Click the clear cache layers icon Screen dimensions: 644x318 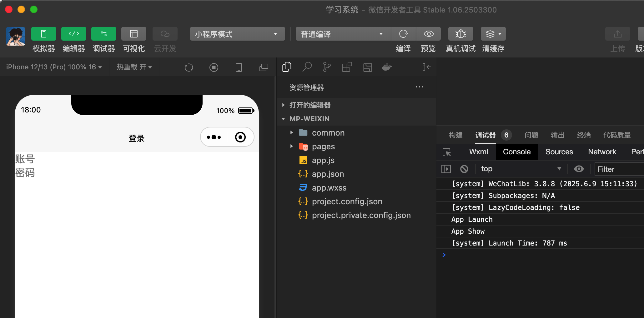click(x=490, y=34)
